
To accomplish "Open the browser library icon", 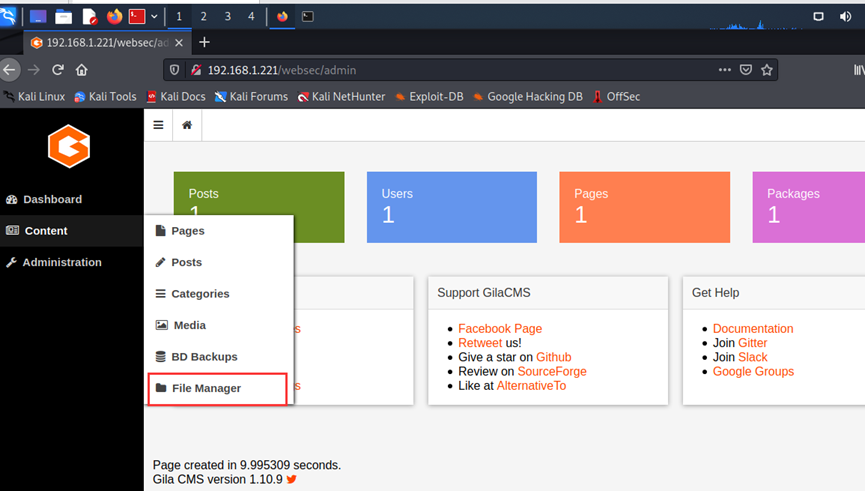I will [x=859, y=70].
